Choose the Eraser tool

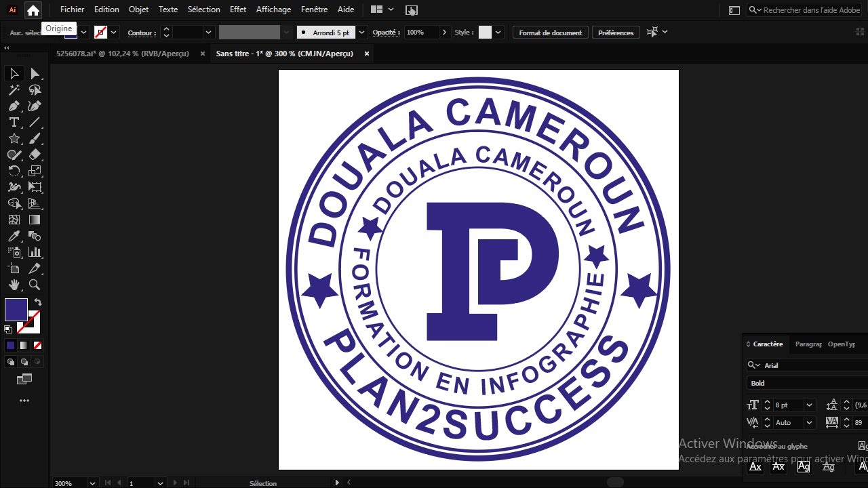click(35, 155)
